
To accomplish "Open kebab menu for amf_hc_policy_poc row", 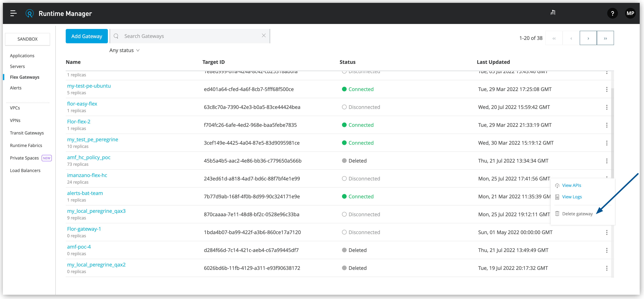I will (x=606, y=161).
